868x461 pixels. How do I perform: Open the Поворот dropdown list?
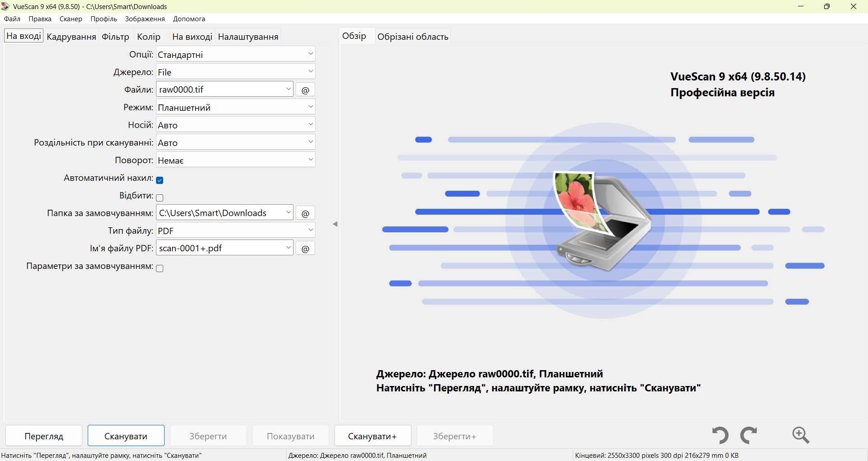(235, 160)
